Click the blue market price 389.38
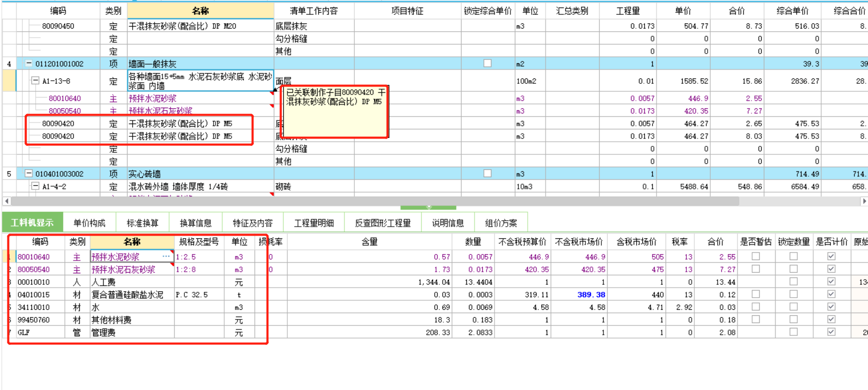 click(x=591, y=295)
